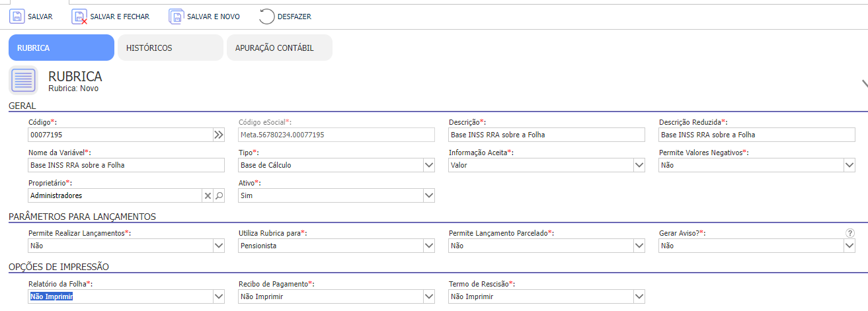The height and width of the screenshot is (311, 868).
Task: Click the Salvar disk icon
Action: coord(17,17)
